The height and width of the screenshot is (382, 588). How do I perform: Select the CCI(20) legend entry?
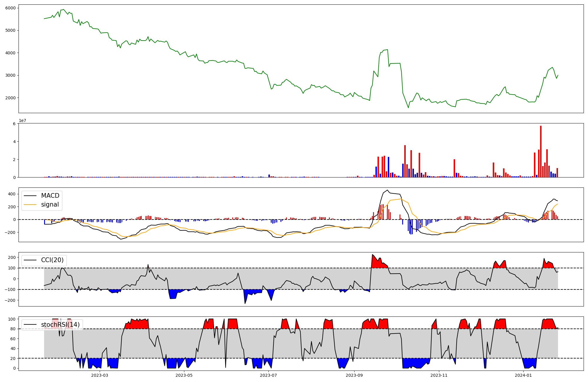click(52, 260)
